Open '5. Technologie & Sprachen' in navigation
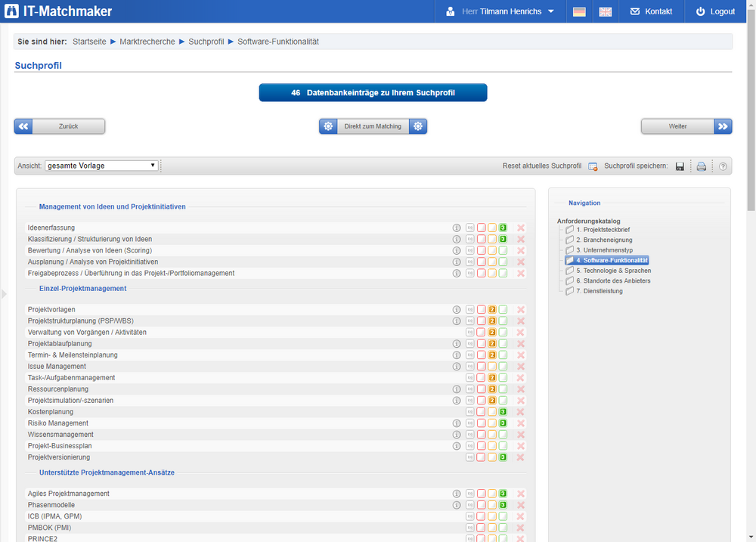 pyautogui.click(x=612, y=270)
